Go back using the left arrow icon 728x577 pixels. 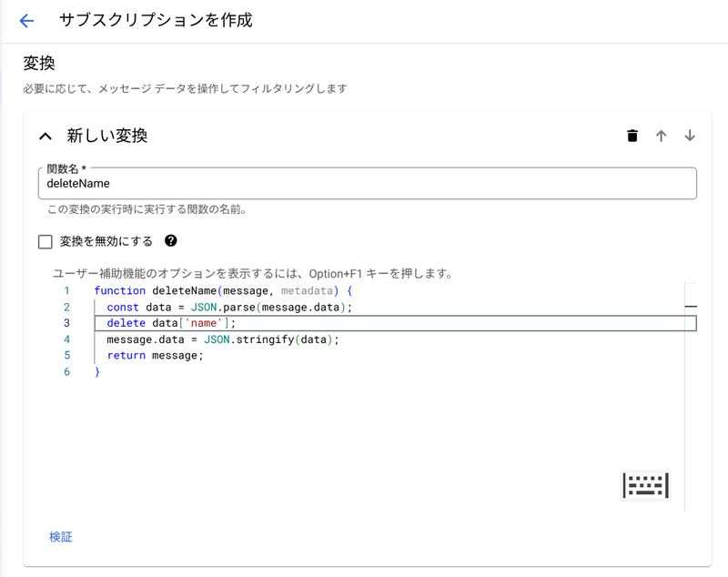click(x=27, y=21)
